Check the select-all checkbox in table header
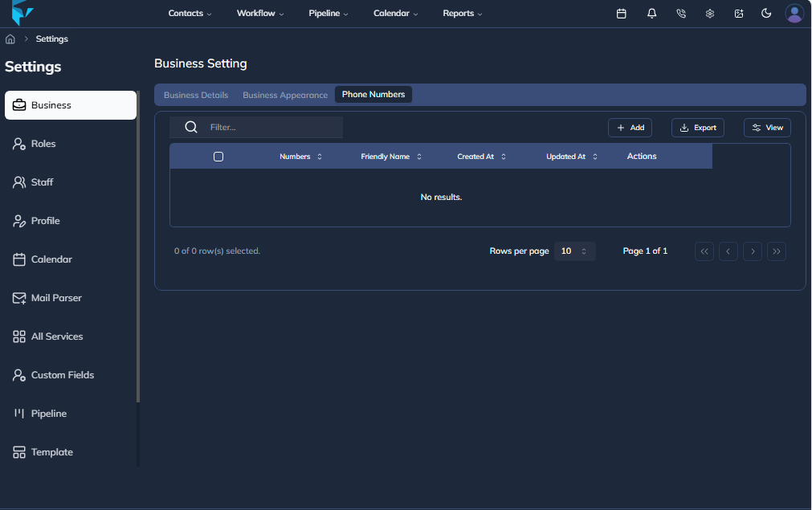The image size is (812, 510). click(x=218, y=156)
